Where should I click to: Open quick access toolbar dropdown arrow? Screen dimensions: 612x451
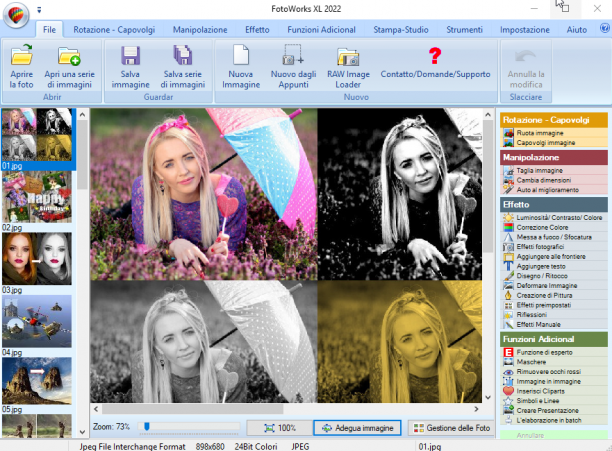(39, 10)
